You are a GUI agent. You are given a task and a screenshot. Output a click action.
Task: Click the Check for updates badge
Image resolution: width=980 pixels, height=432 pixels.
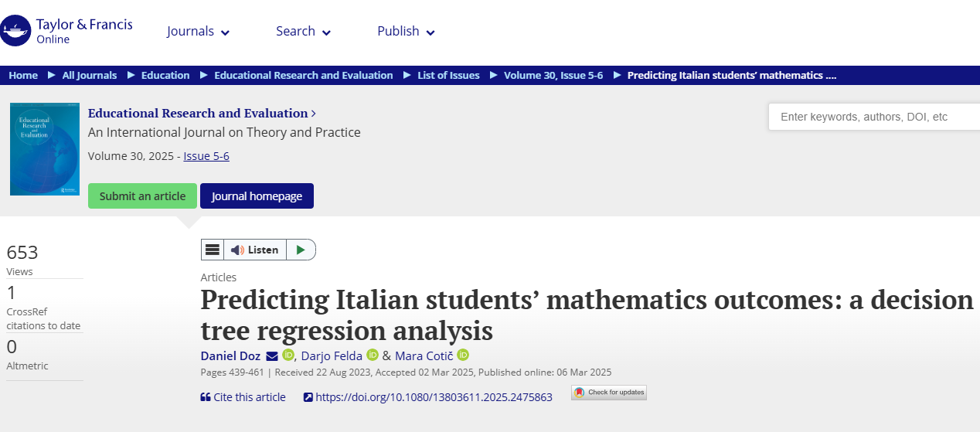[609, 393]
